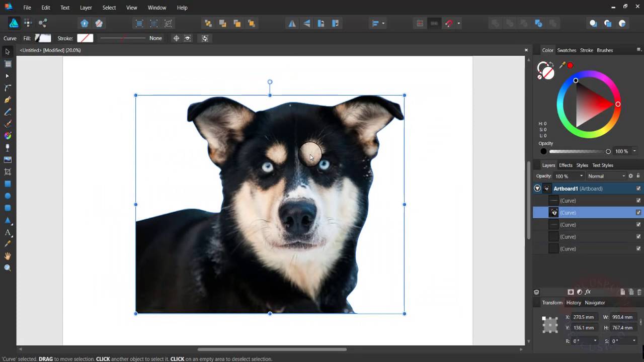The image size is (644, 362).
Task: Open the Rotation (R) dropdown in Transform
Action: 595,341
